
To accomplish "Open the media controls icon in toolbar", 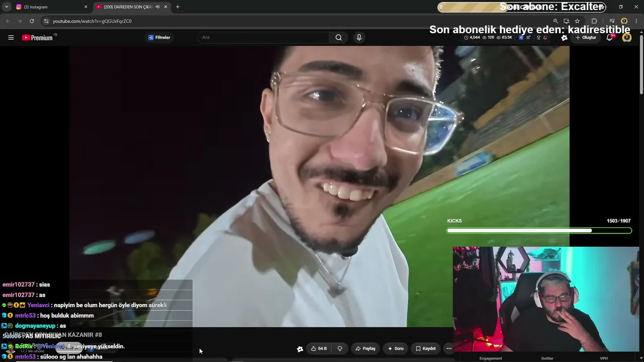I will (612, 21).
